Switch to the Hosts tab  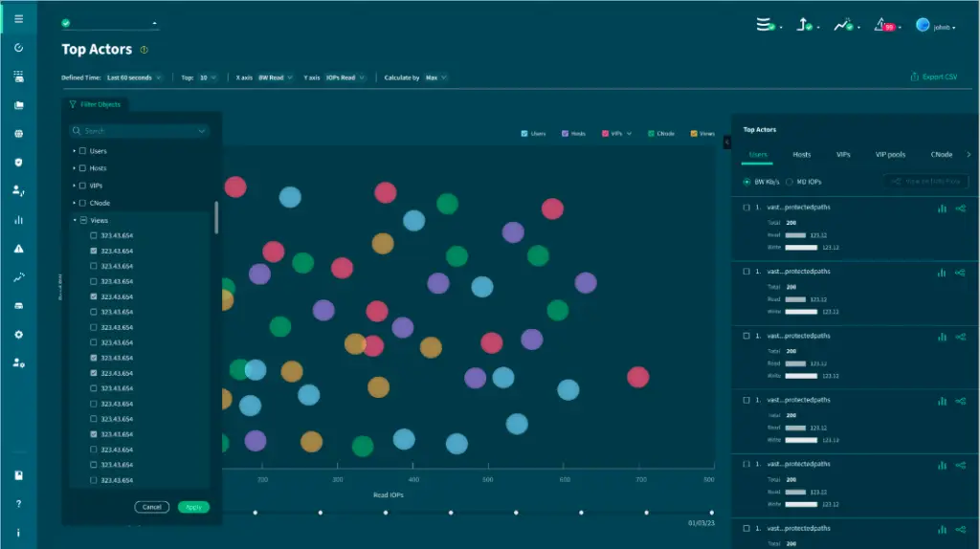coord(802,154)
